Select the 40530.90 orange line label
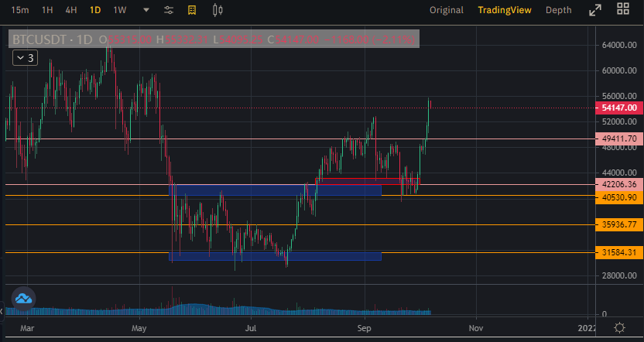This screenshot has height=342, width=644. point(619,197)
